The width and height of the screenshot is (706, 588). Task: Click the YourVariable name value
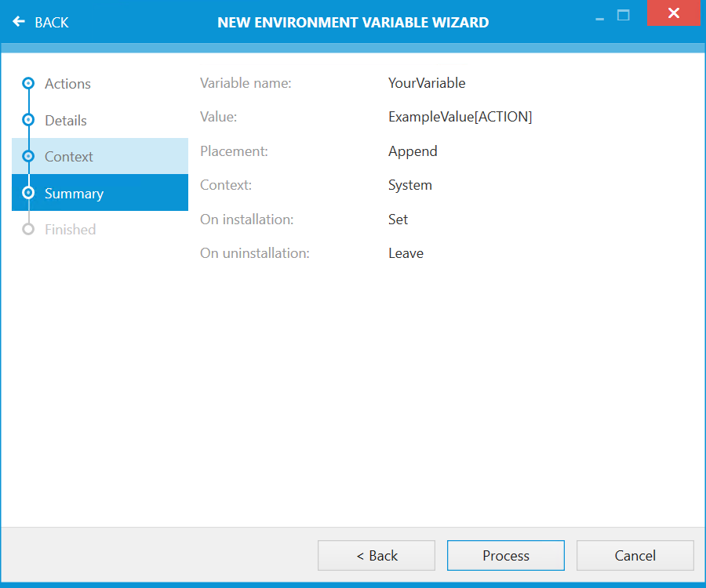click(x=427, y=83)
